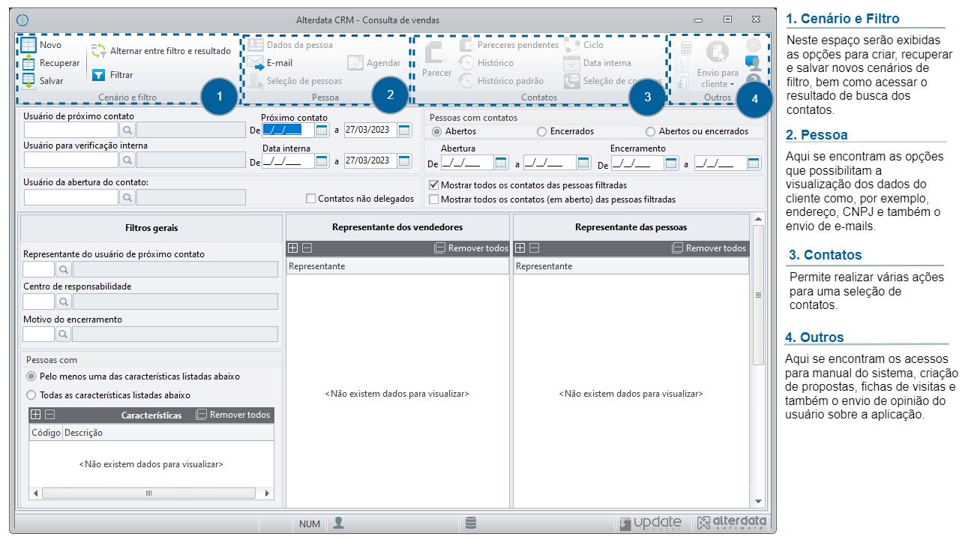980x549 pixels.
Task: Click Remover todos in Representante dos vendedores
Action: coord(472,248)
